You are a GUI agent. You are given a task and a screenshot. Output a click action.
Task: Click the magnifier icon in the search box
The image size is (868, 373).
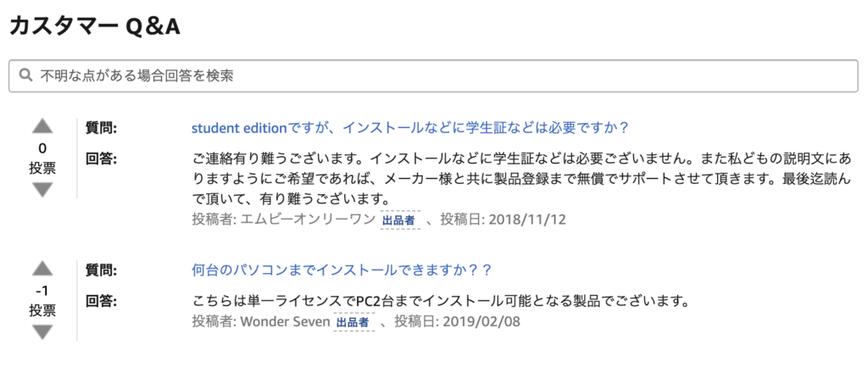(25, 75)
